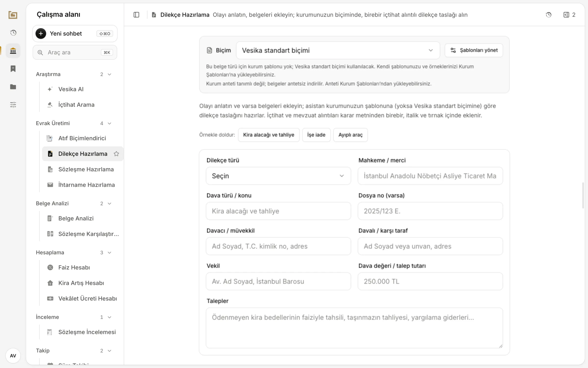Open the sliders settings icon in the rail
This screenshot has width=588, height=368.
(13, 105)
